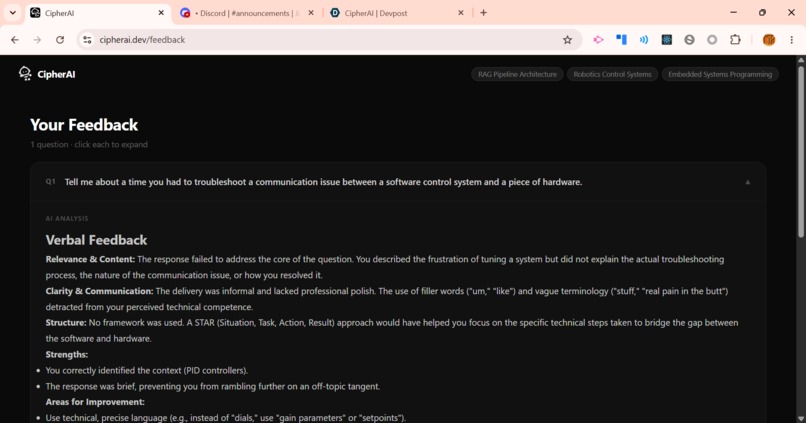Image resolution: width=806 pixels, height=423 pixels.
Task: Go back to previous page
Action: click(14, 40)
